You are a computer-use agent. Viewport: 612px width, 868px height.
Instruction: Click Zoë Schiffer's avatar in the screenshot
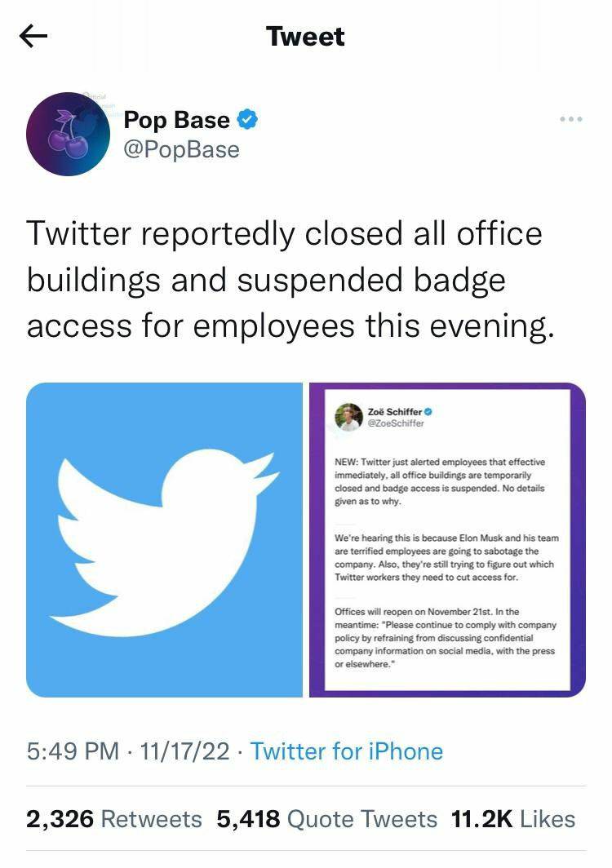[348, 417]
